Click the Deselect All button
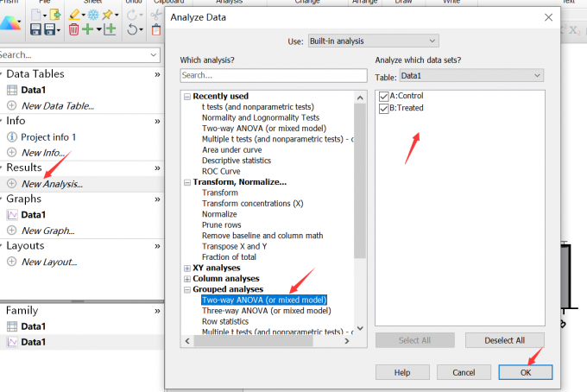 coord(505,340)
